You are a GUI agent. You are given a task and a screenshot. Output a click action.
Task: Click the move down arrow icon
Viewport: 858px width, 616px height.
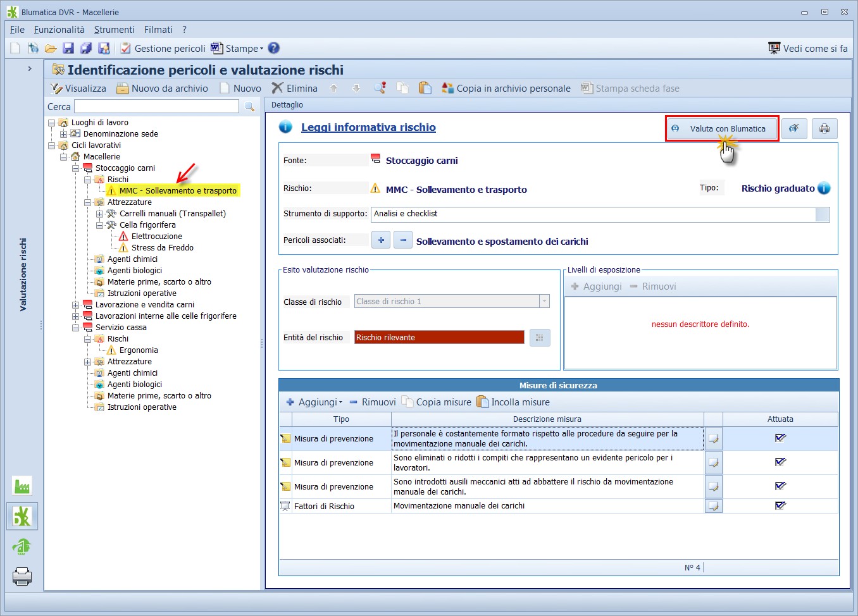tap(356, 89)
